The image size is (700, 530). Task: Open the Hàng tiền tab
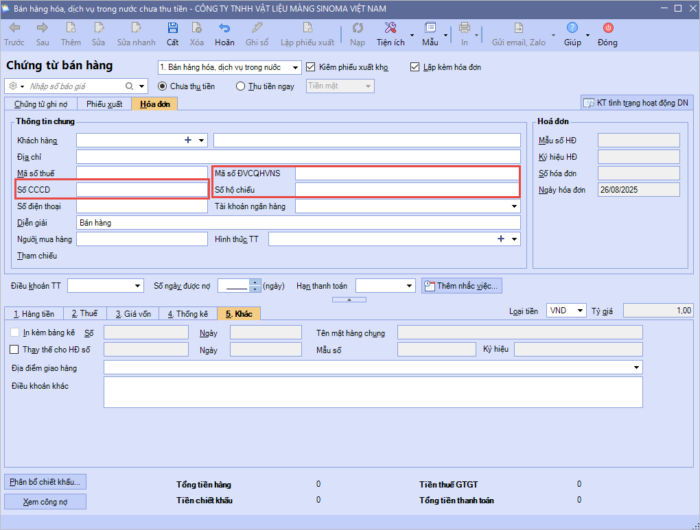pyautogui.click(x=33, y=313)
